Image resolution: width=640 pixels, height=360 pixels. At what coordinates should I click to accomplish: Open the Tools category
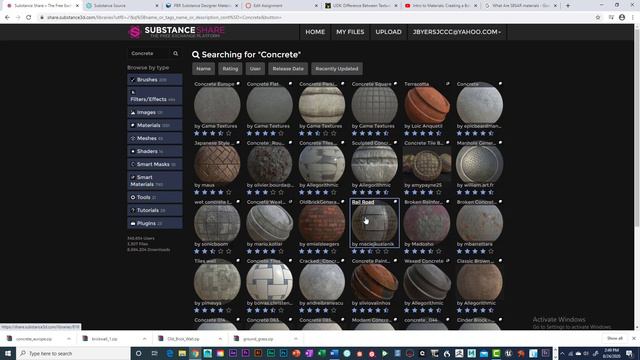pyautogui.click(x=155, y=197)
